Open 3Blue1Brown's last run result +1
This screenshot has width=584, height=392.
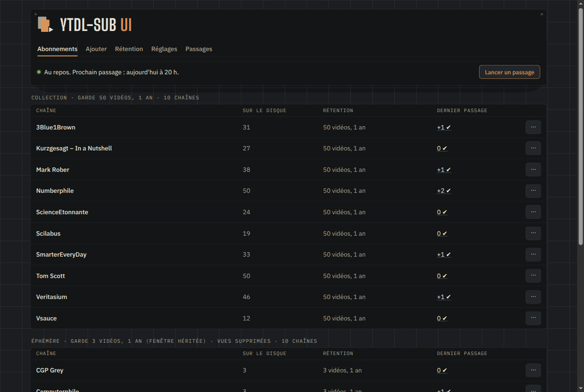pyautogui.click(x=444, y=127)
